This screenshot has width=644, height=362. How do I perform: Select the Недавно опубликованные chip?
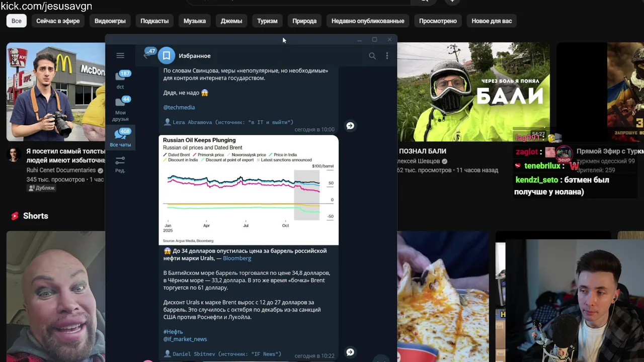368,21
